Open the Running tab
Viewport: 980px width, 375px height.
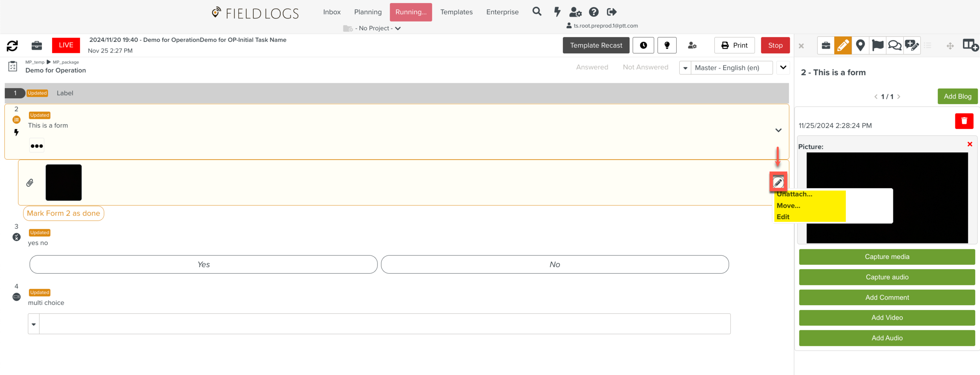(411, 12)
